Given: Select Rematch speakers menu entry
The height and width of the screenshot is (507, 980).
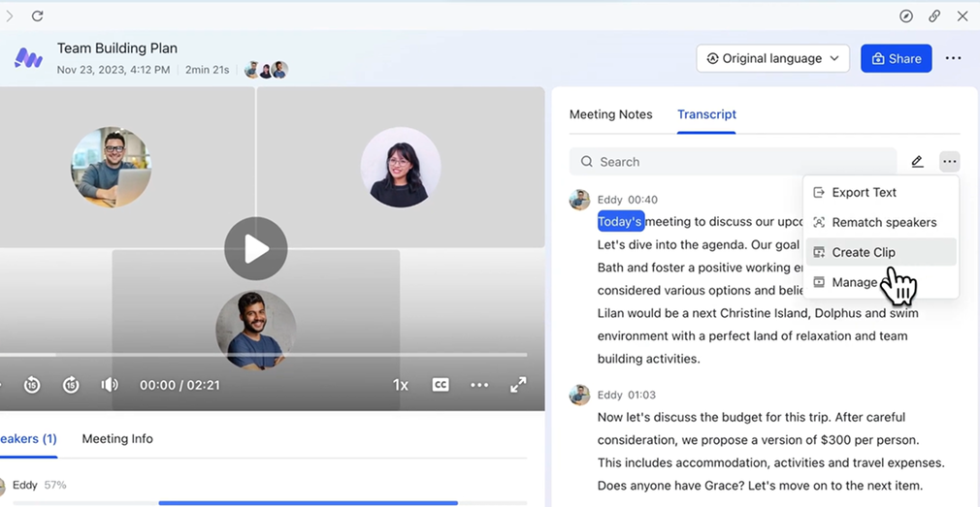Looking at the screenshot, I should tap(884, 222).
